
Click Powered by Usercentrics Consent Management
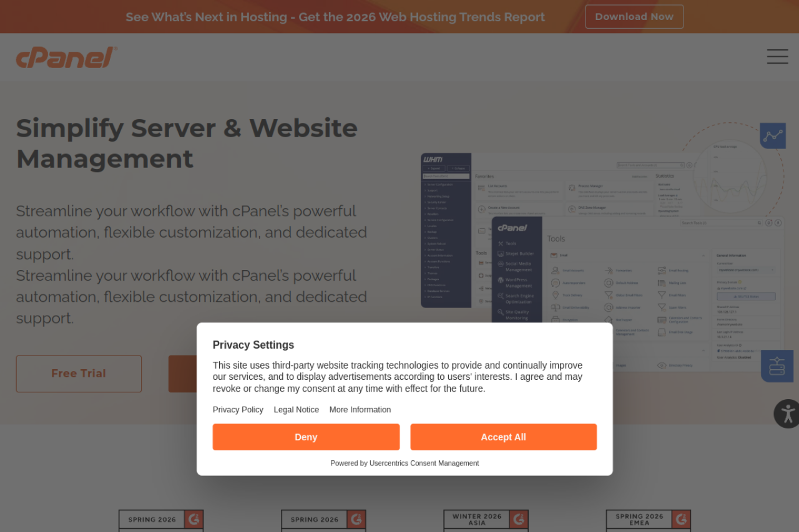pos(404,463)
